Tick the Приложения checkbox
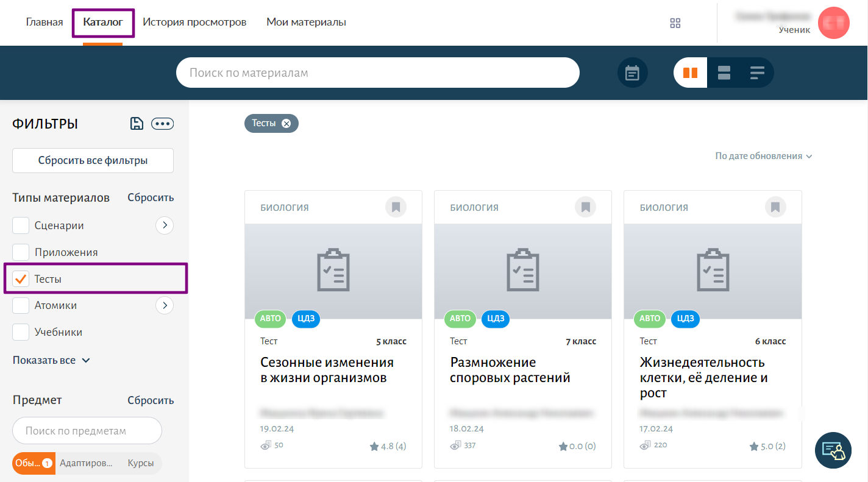 point(21,252)
